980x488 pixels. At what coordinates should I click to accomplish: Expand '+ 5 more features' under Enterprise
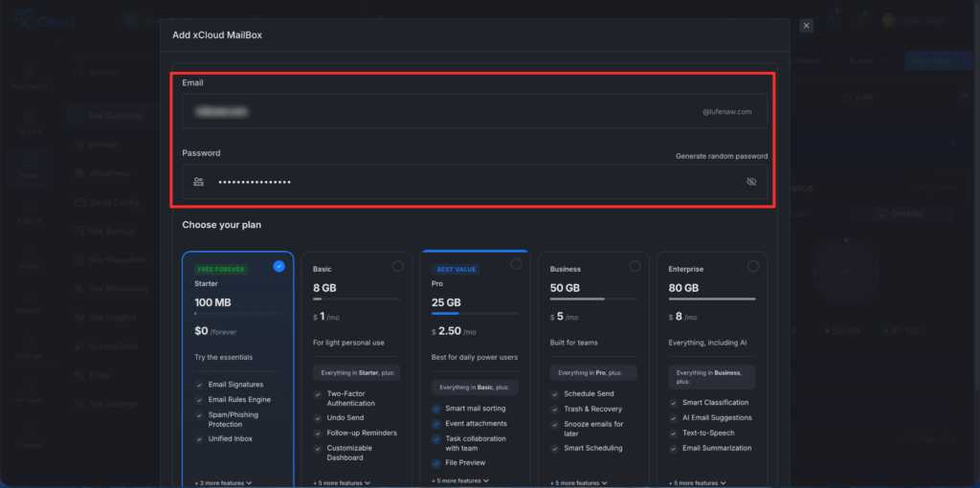[x=698, y=483]
